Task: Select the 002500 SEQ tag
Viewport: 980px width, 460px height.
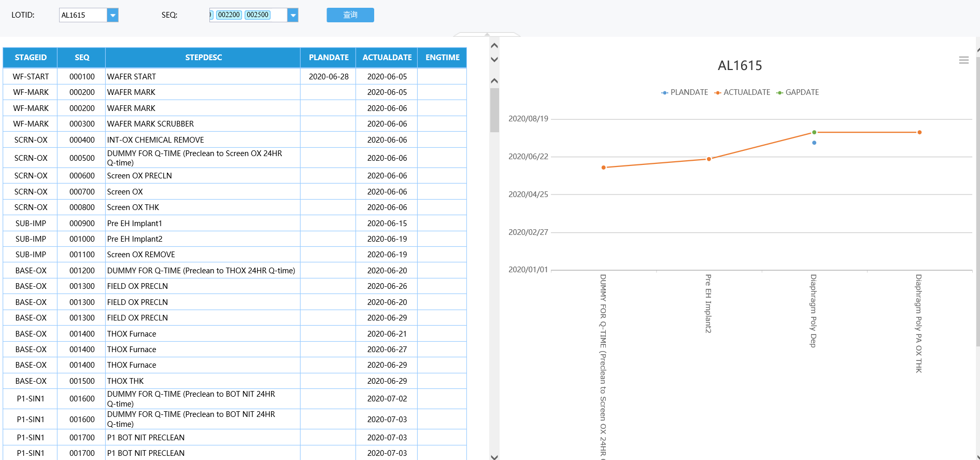Action: pyautogui.click(x=258, y=15)
